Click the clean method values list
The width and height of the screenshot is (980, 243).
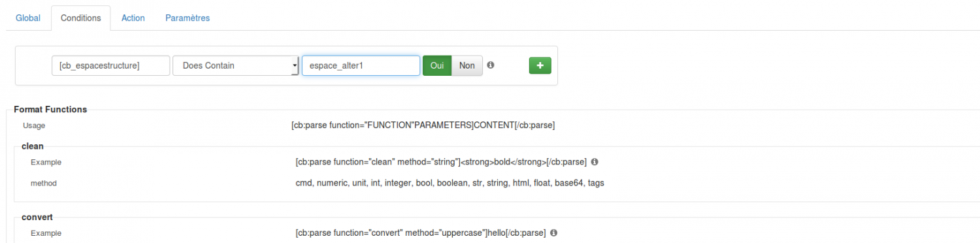tap(450, 183)
